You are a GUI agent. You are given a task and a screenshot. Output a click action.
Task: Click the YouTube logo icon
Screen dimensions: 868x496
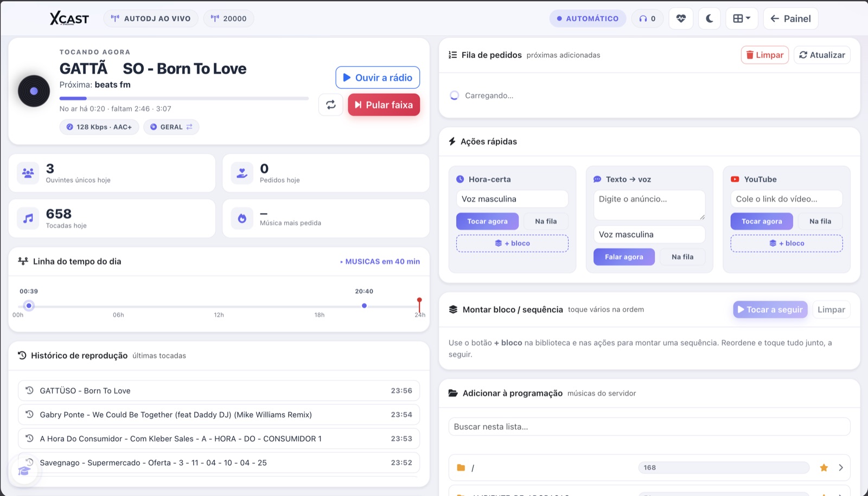coord(735,179)
